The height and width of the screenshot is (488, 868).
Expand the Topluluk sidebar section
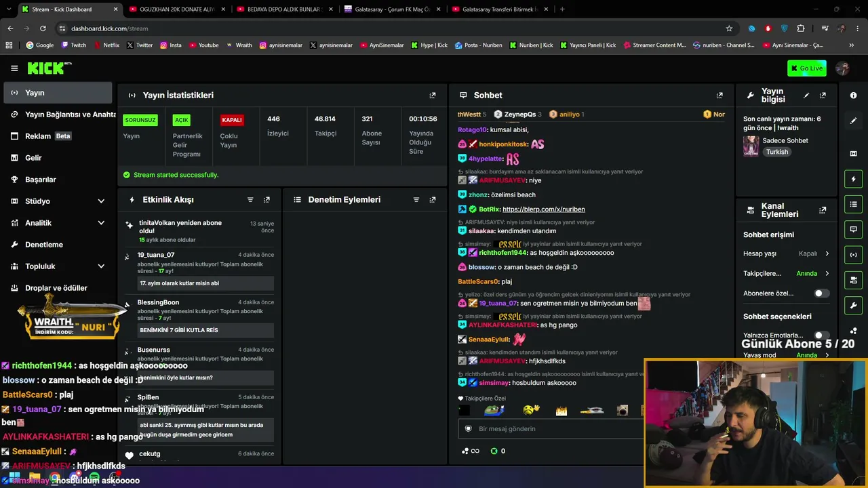(58, 266)
